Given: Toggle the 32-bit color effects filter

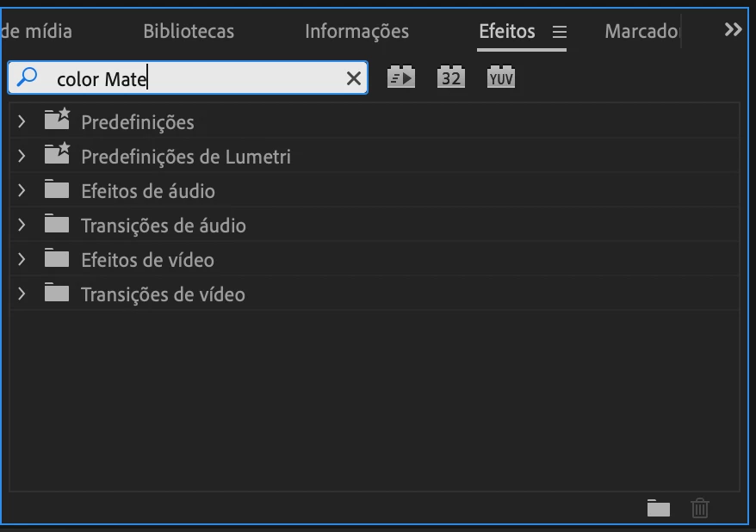Looking at the screenshot, I should click(451, 77).
